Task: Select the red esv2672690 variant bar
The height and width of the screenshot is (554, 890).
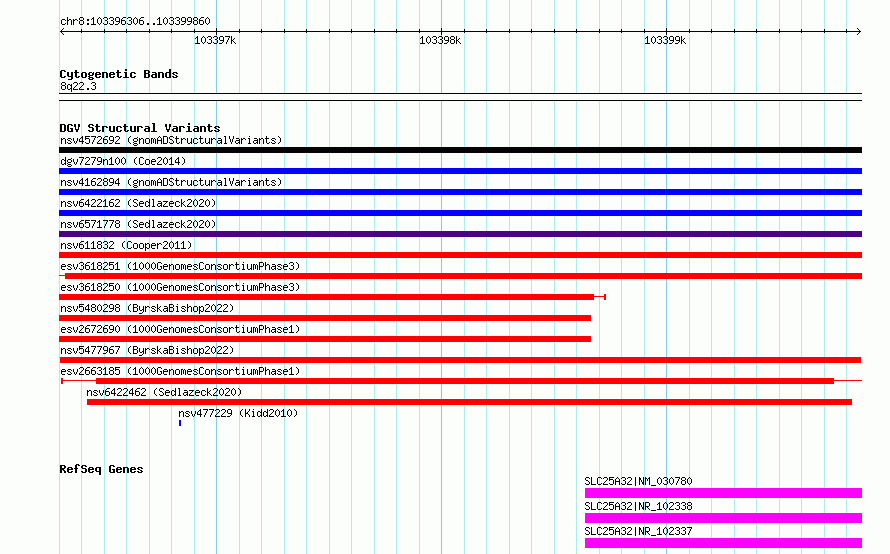Action: [325, 339]
